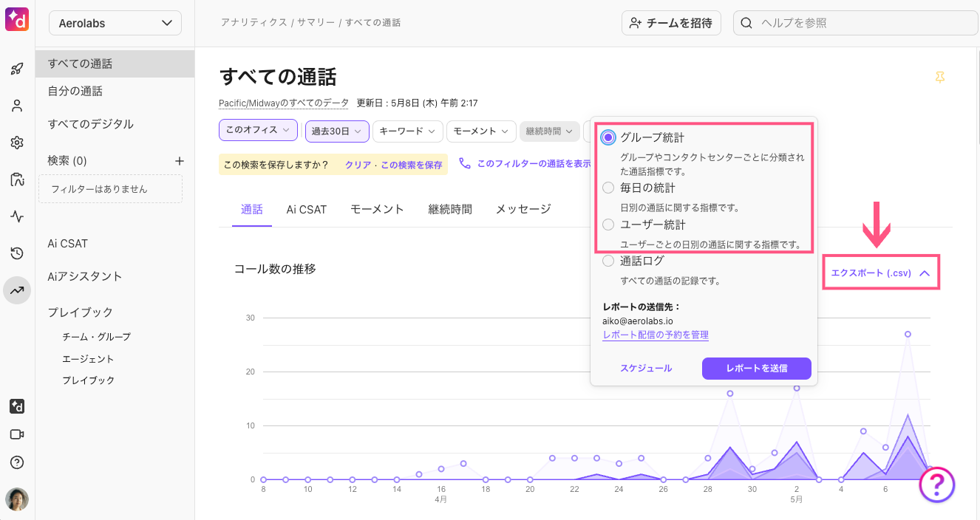Add a new search with plus icon
Viewport: 980px width, 520px height.
178,161
